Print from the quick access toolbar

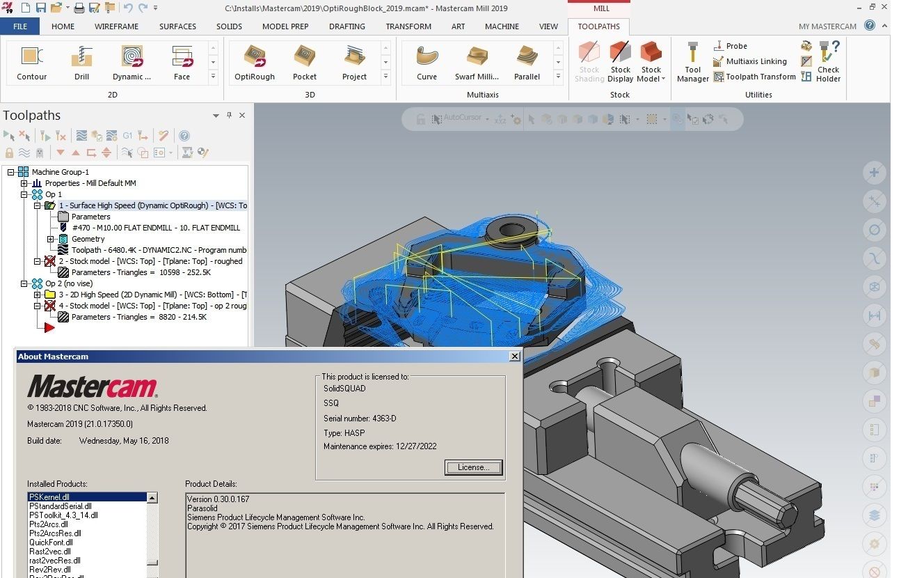coord(79,8)
